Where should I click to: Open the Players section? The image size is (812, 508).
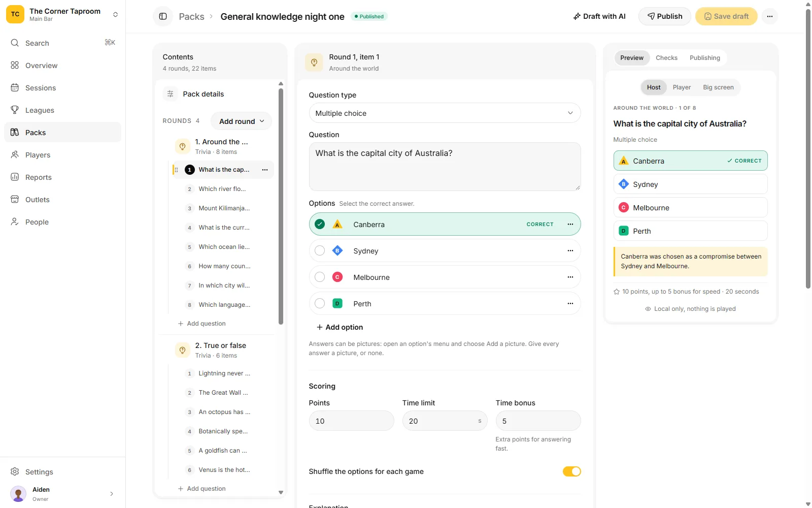click(62, 155)
